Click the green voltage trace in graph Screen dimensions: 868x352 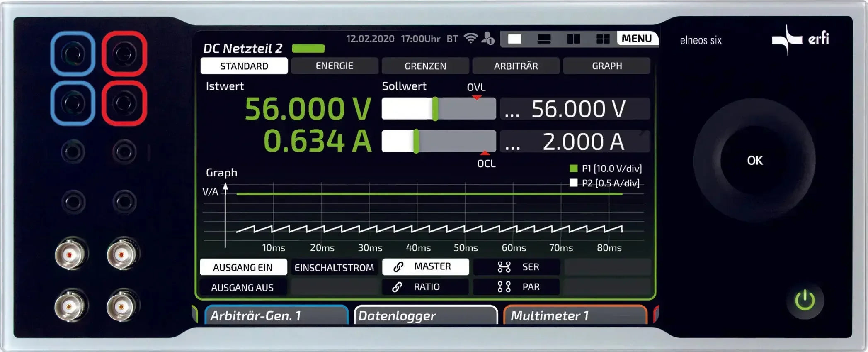click(429, 194)
